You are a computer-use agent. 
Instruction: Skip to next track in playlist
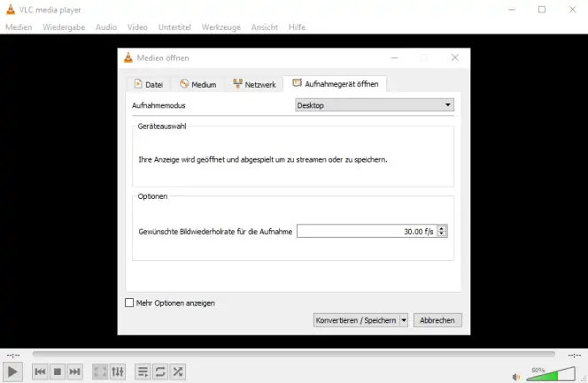74,372
